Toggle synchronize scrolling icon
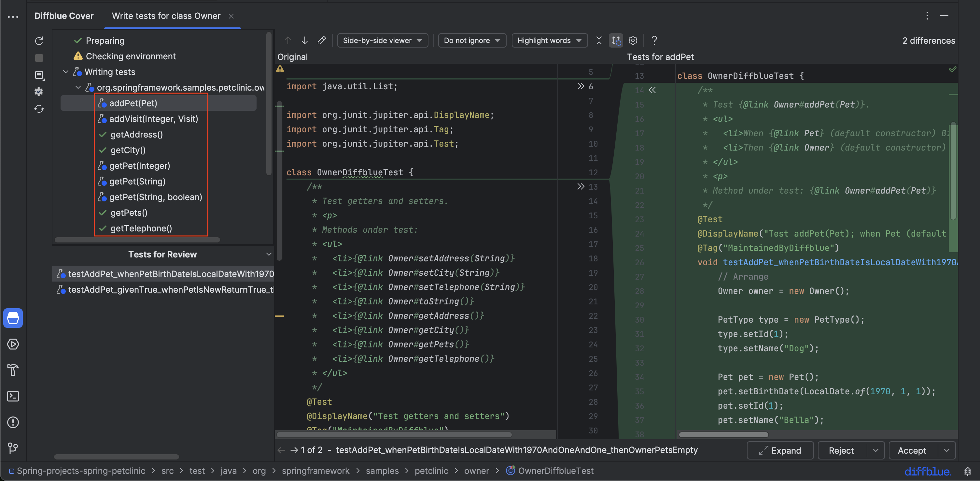 tap(616, 40)
